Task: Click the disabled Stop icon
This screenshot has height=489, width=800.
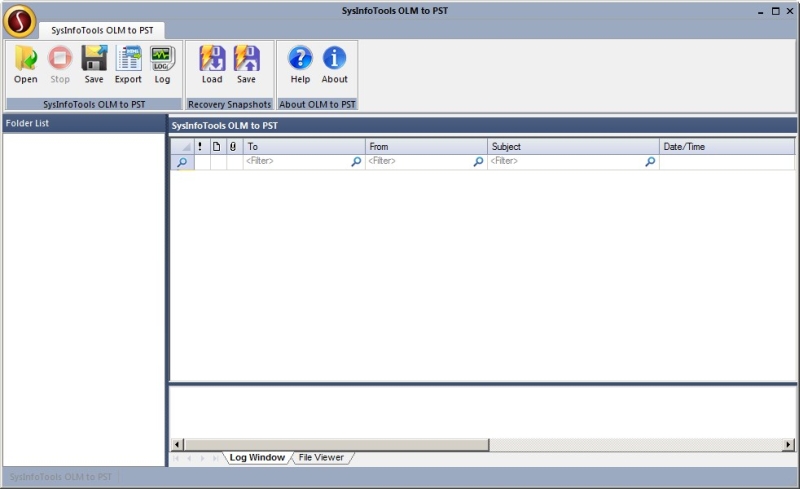Action: coord(60,64)
